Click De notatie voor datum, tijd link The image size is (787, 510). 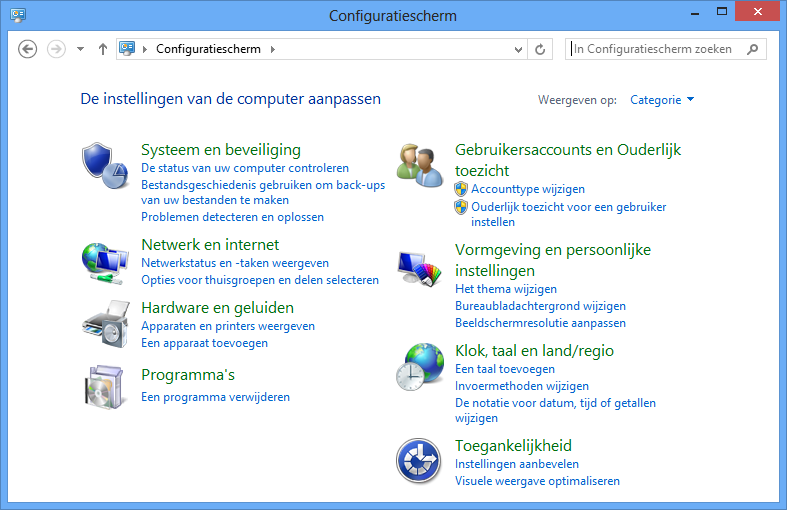tap(555, 411)
